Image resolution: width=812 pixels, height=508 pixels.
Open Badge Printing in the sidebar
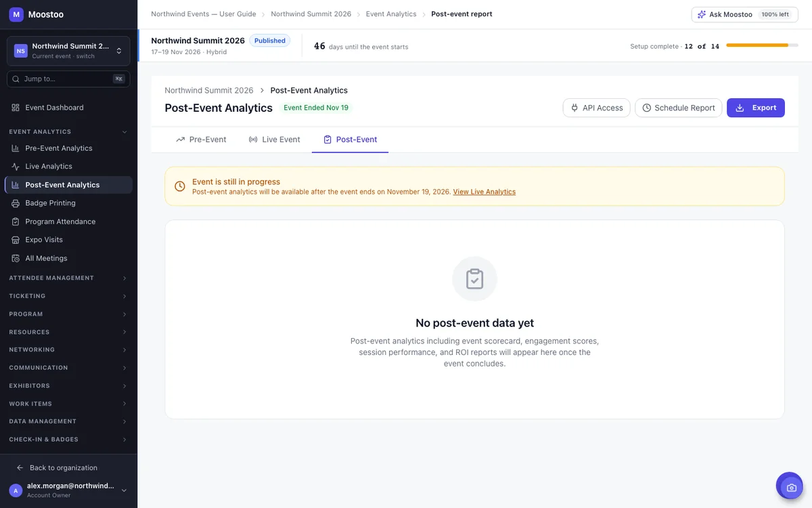pyautogui.click(x=68, y=203)
